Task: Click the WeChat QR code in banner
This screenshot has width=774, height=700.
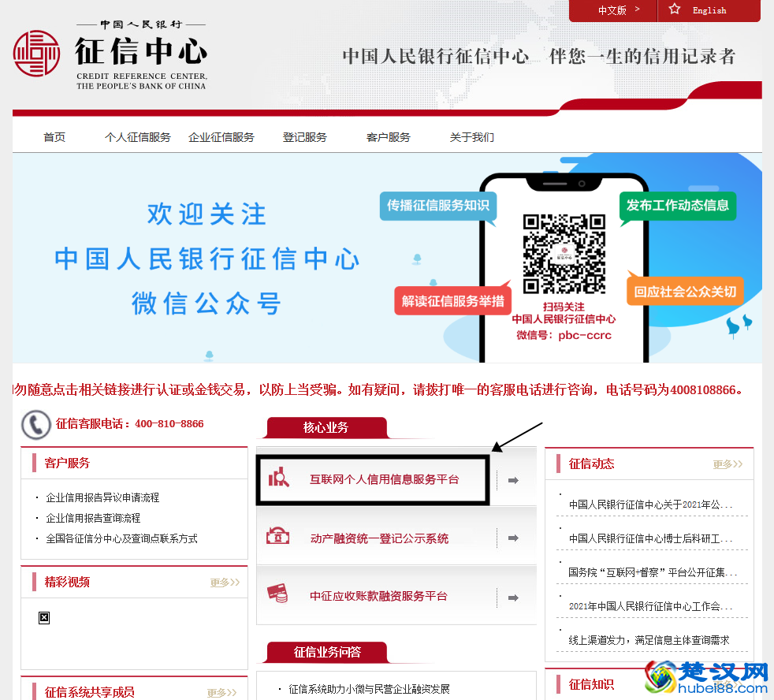Action: [564, 254]
